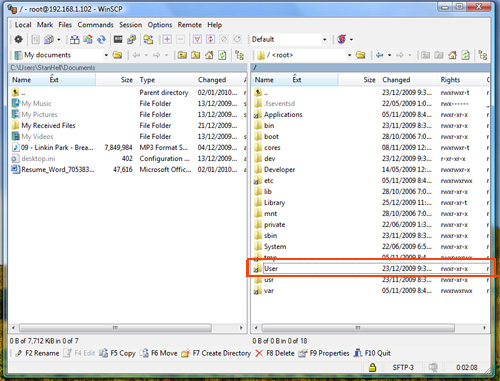The width and height of the screenshot is (500, 381).
Task: Refresh the remote panel icon
Action: click(466, 55)
